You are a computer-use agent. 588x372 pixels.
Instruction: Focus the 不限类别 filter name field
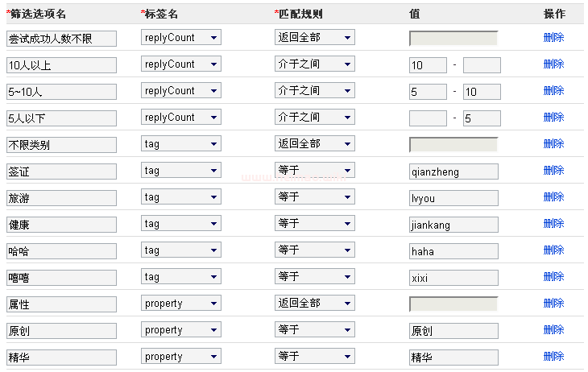pyautogui.click(x=61, y=145)
